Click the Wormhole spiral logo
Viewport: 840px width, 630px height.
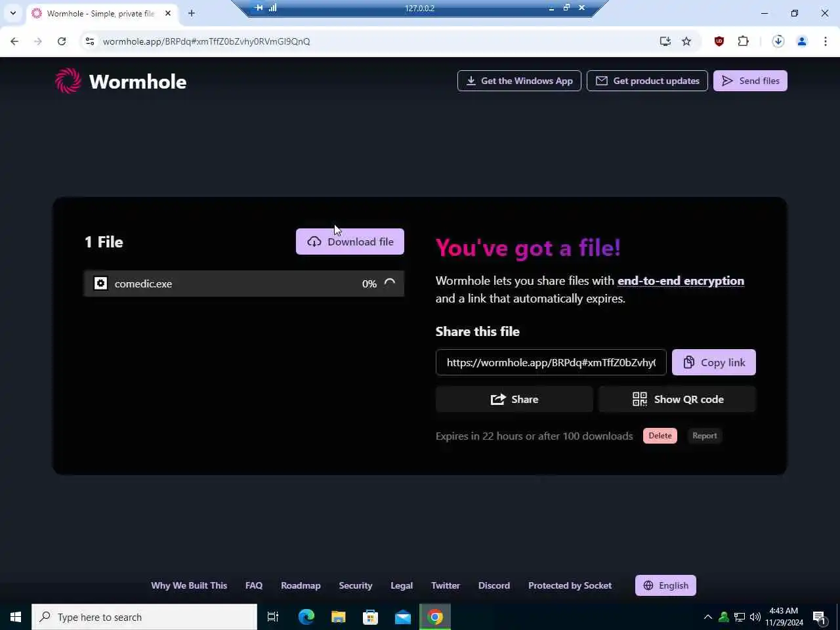68,81
